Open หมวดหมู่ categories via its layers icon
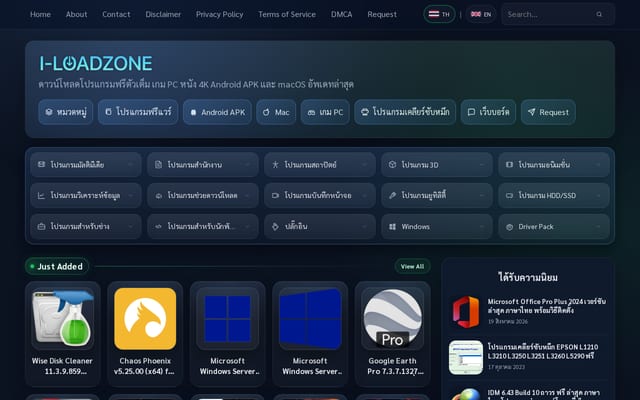640x400 pixels. [49, 112]
